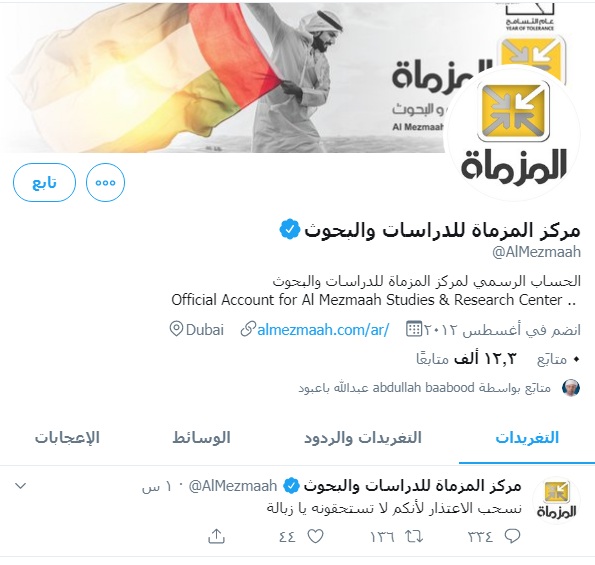Viewport: 595px width, 565px height.
Task: Switch to the التغريدات والردود tab
Action: click(363, 438)
